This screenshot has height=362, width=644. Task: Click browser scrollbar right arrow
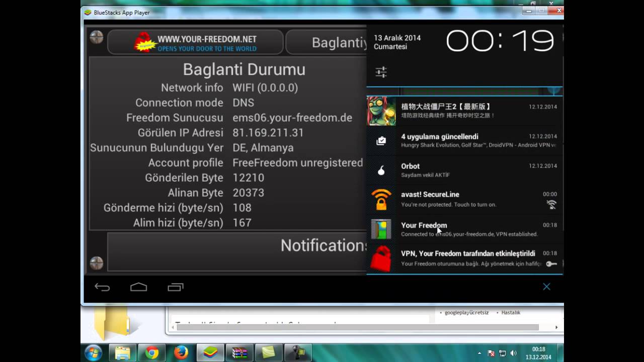tap(556, 327)
